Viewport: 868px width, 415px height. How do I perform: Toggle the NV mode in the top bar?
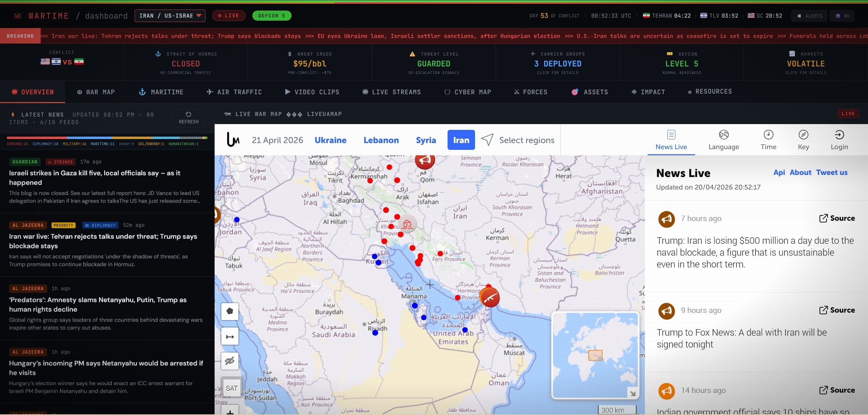tap(842, 16)
